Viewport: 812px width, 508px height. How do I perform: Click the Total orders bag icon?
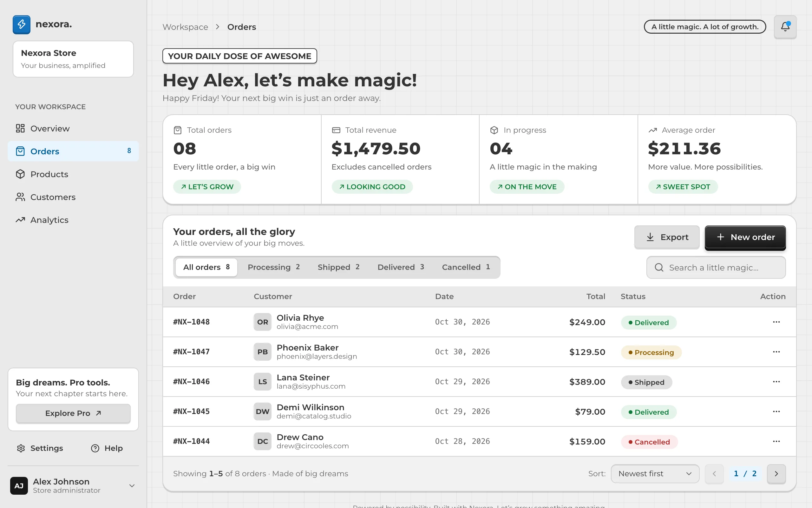click(x=178, y=130)
